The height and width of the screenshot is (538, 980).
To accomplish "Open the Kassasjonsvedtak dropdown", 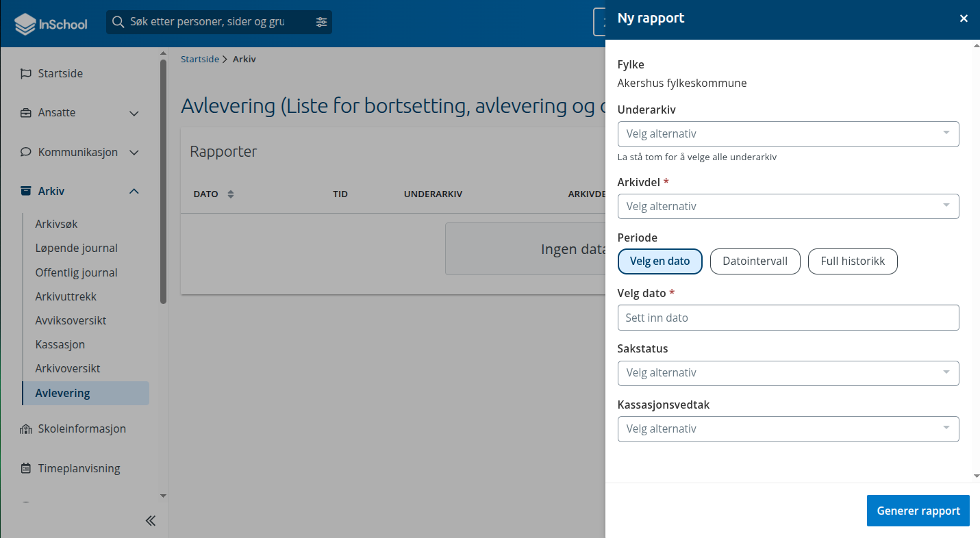I will 788,429.
